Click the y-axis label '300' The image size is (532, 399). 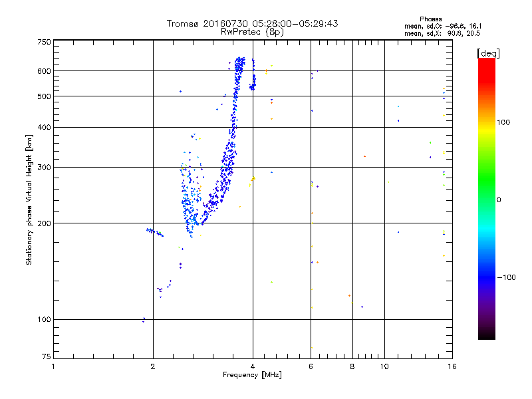coord(44,168)
